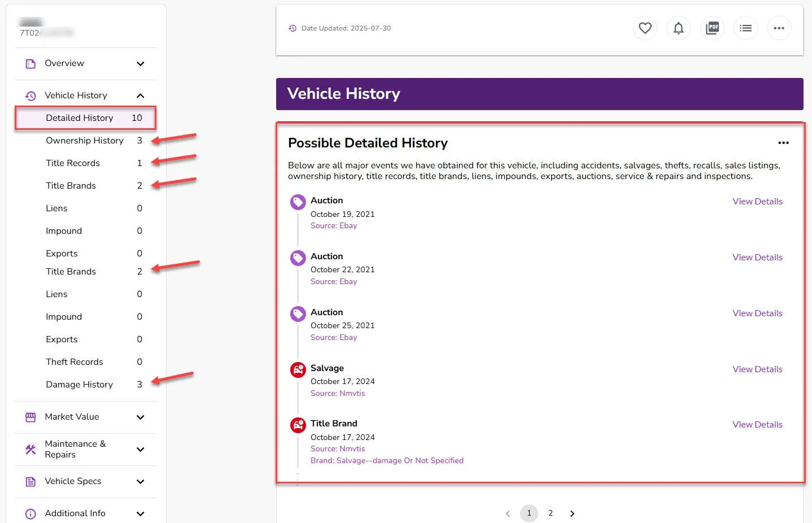Collapse the Vehicle History section chevron
This screenshot has height=523, width=812.
141,96
